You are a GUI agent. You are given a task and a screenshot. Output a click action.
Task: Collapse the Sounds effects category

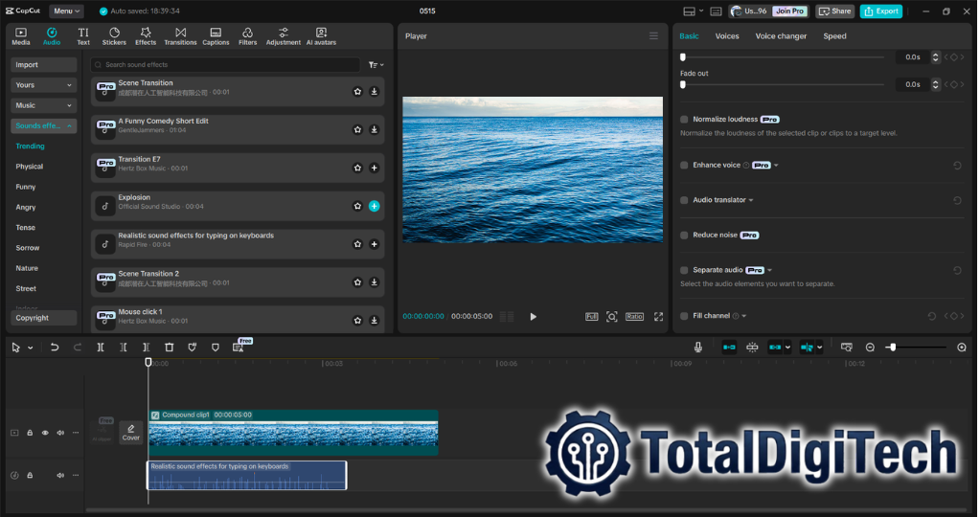[x=43, y=126]
